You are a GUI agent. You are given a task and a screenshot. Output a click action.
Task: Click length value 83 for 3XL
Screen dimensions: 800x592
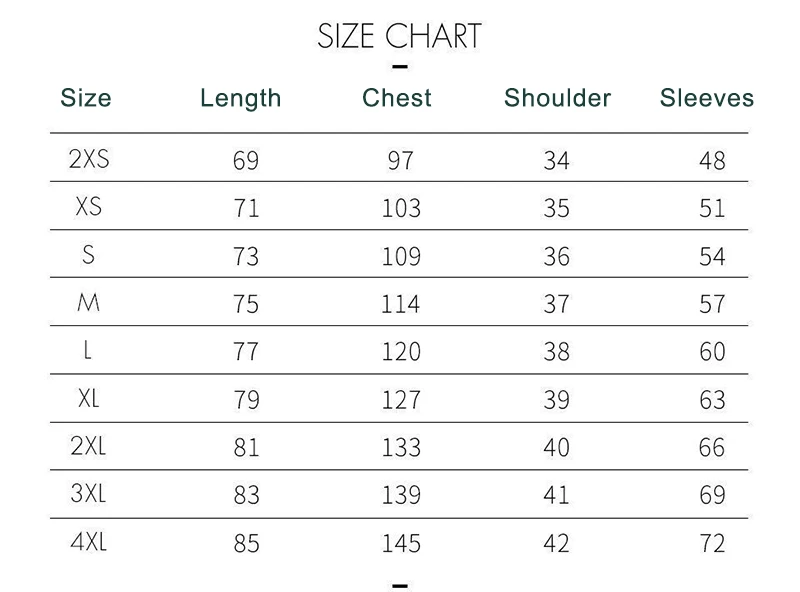tap(245, 496)
